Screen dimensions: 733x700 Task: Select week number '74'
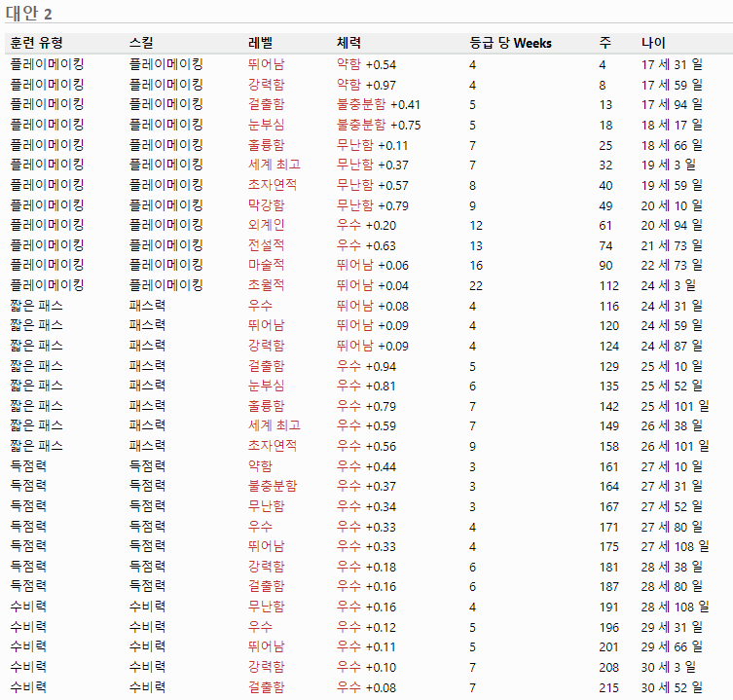pyautogui.click(x=605, y=246)
